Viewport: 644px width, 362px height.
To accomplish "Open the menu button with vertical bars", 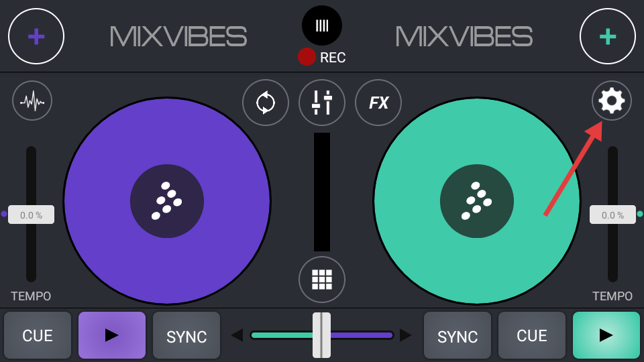I will (x=322, y=25).
